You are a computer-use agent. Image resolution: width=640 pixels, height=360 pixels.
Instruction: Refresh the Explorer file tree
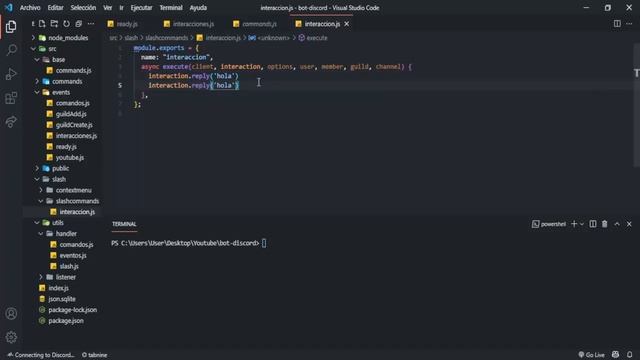click(66, 24)
